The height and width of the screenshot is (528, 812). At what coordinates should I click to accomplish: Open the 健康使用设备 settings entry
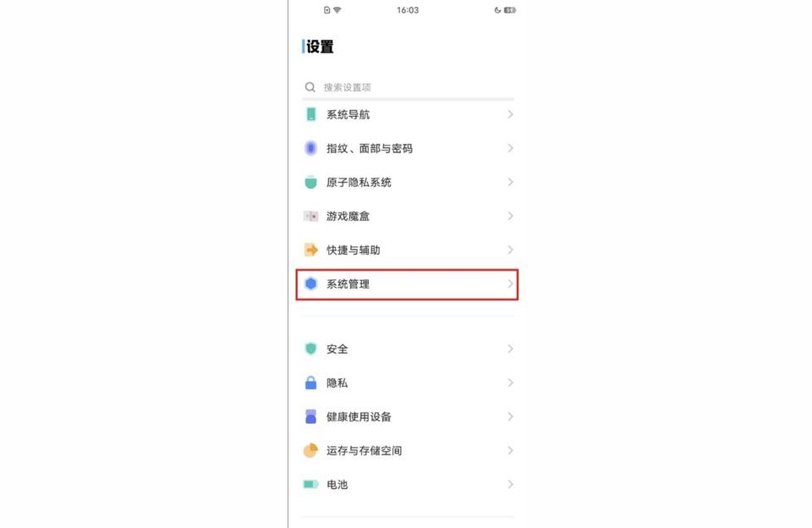pos(359,416)
